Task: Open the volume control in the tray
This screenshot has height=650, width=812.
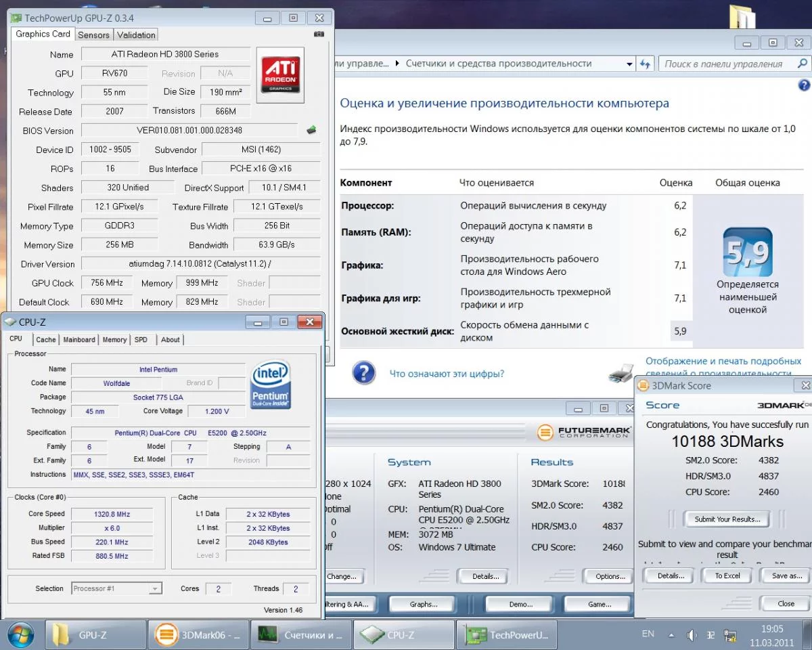Action: (x=692, y=635)
